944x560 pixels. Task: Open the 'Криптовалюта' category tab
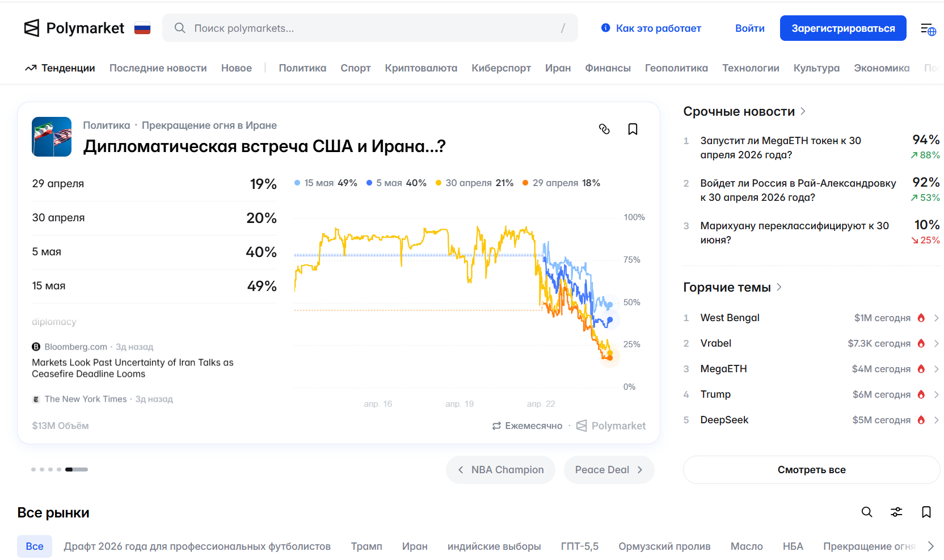coord(421,68)
